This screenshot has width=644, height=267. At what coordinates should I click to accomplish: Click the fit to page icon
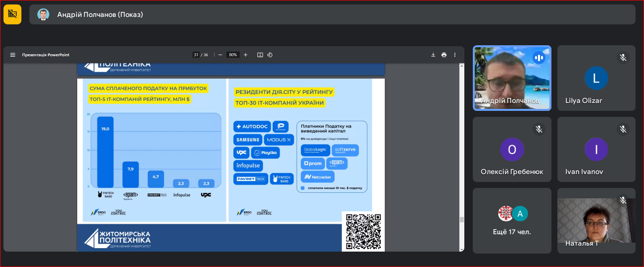[x=260, y=55]
